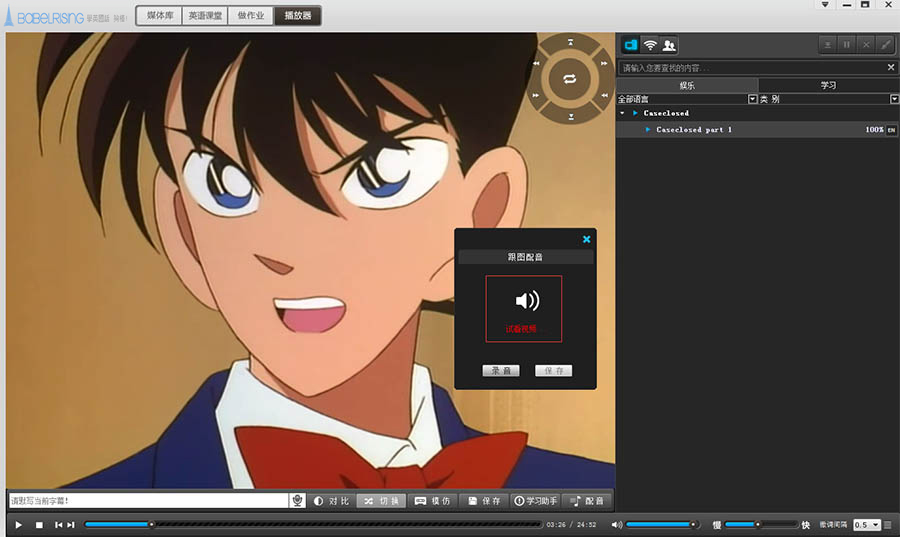Click the X delete icon in the panel toolbar
Screen dimensions: 900x537
click(866, 45)
